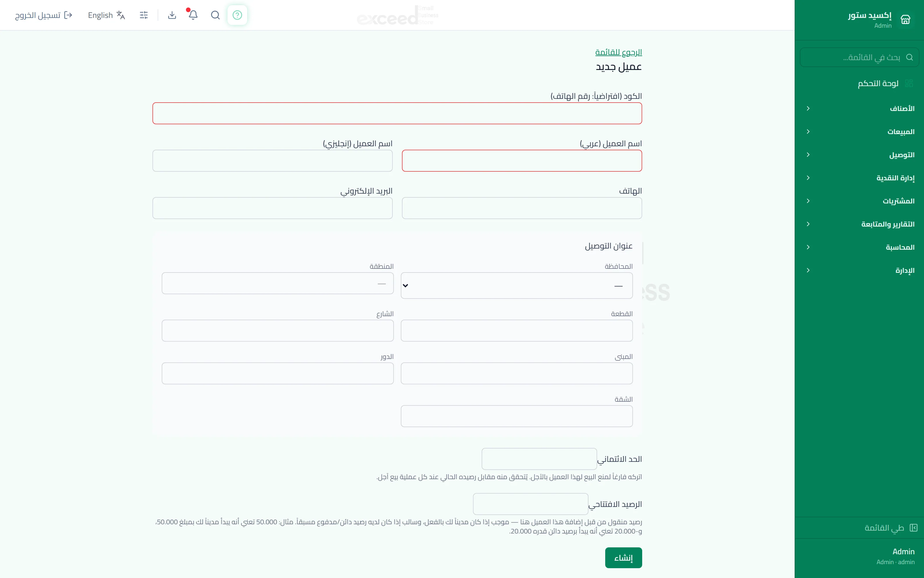Click the البريد الإلكتروني email field

coord(272,208)
